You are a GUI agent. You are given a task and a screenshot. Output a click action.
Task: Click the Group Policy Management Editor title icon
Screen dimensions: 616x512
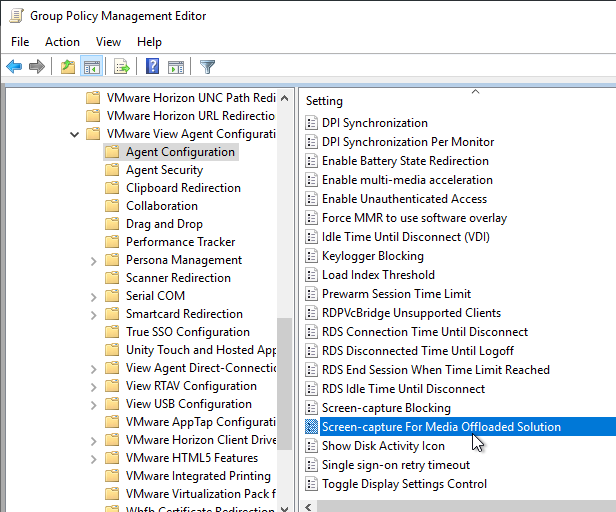point(16,16)
